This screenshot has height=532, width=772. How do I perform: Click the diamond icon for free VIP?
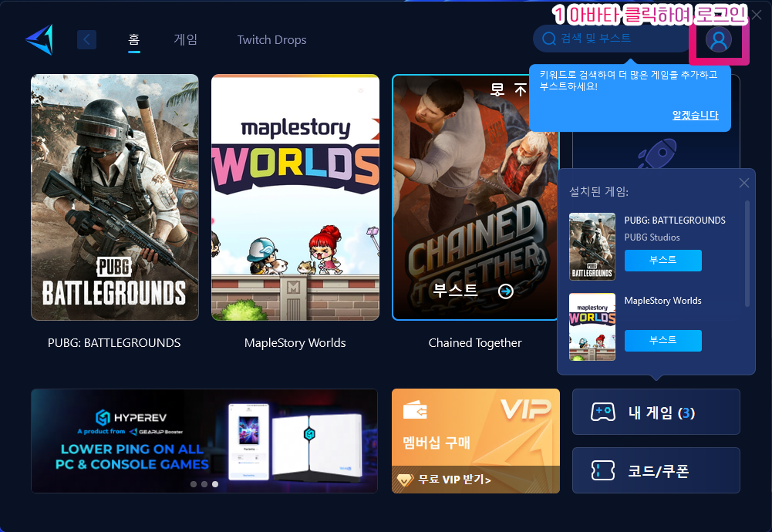coord(405,480)
